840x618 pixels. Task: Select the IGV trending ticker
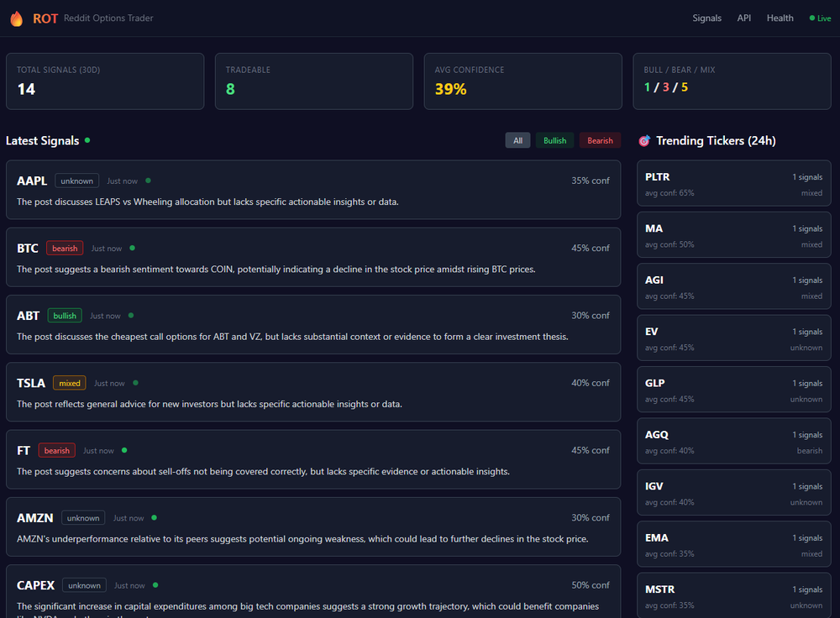(x=734, y=493)
